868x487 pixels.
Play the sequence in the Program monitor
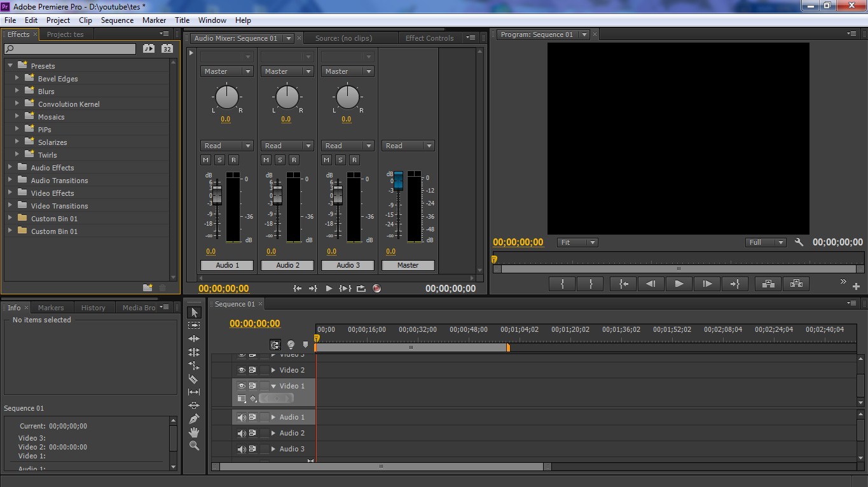pyautogui.click(x=679, y=284)
